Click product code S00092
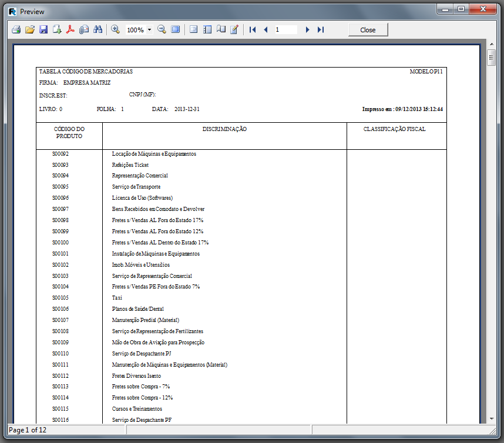This screenshot has height=443, width=504. coord(61,154)
